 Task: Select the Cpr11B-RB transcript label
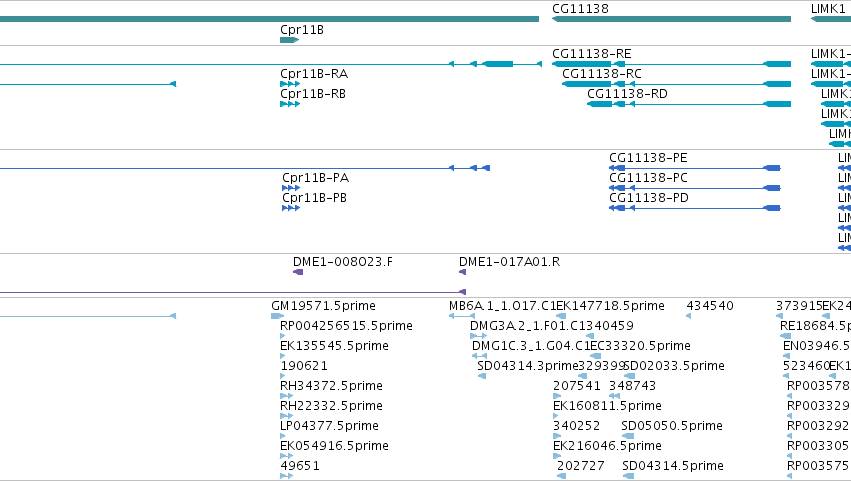(313, 94)
